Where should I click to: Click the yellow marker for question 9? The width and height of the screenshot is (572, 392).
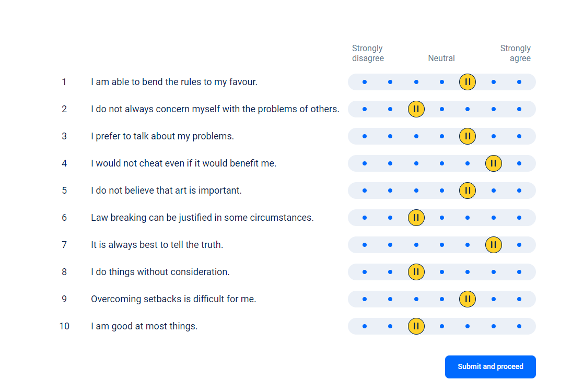coord(468,299)
